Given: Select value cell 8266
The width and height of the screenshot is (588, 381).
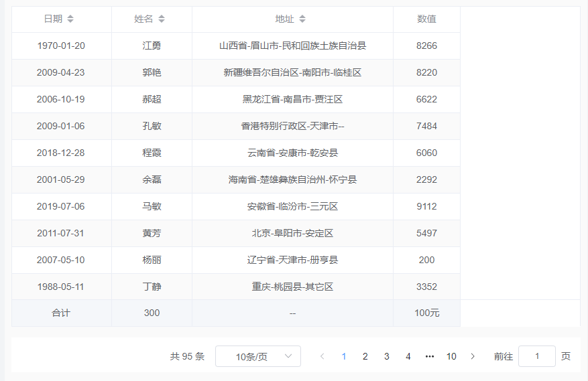Looking at the screenshot, I should pyautogui.click(x=426, y=46).
